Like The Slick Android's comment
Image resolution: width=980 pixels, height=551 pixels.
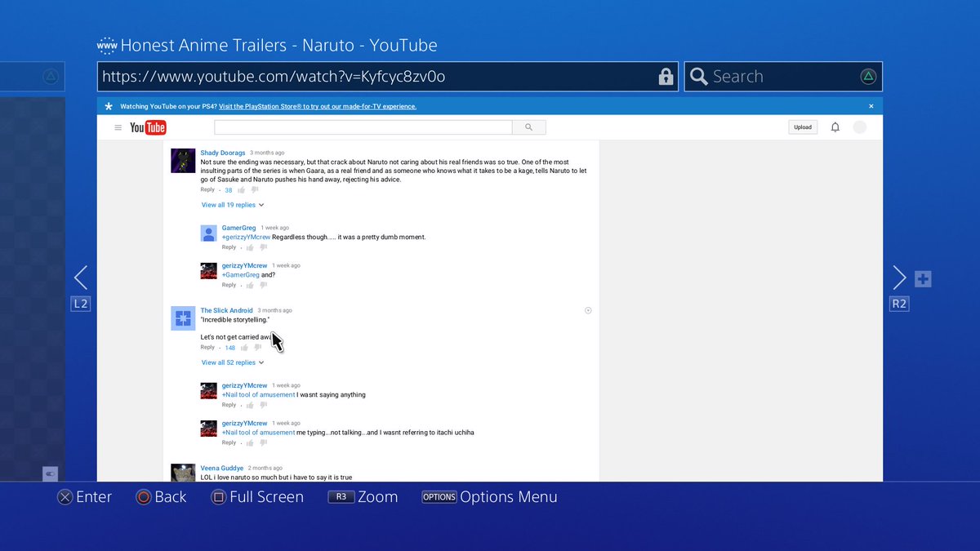tap(244, 348)
